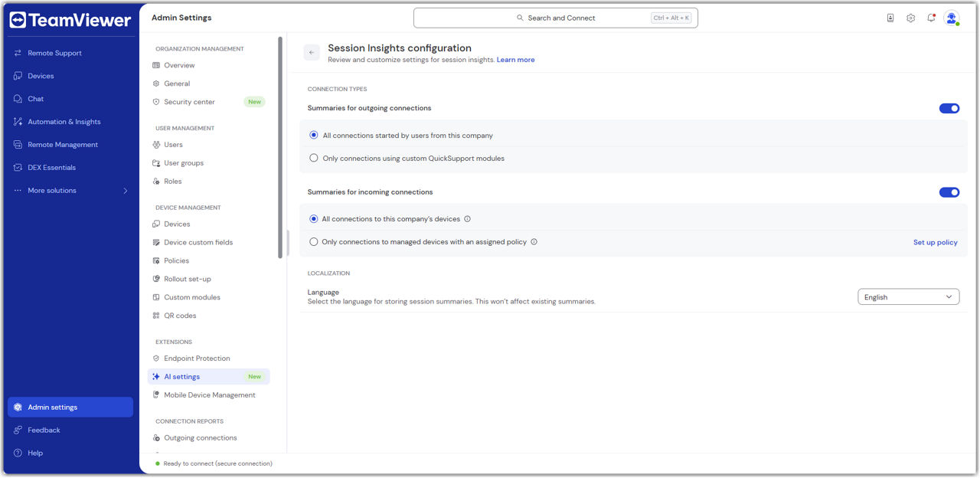Click the CONNECTION REPORTS section header
The height and width of the screenshot is (478, 980).
pos(190,421)
